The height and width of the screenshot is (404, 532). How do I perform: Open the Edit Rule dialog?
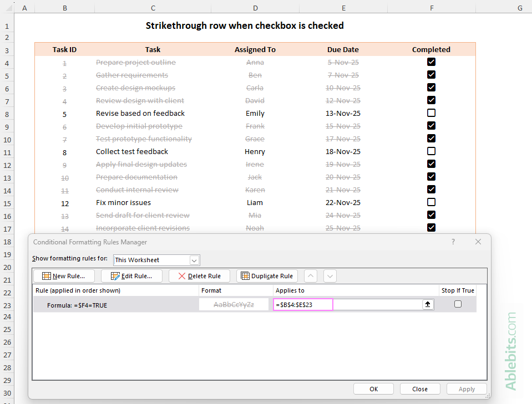pyautogui.click(x=131, y=275)
